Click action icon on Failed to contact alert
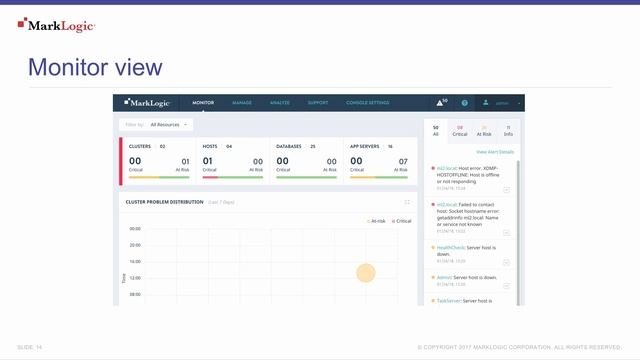 [x=506, y=233]
